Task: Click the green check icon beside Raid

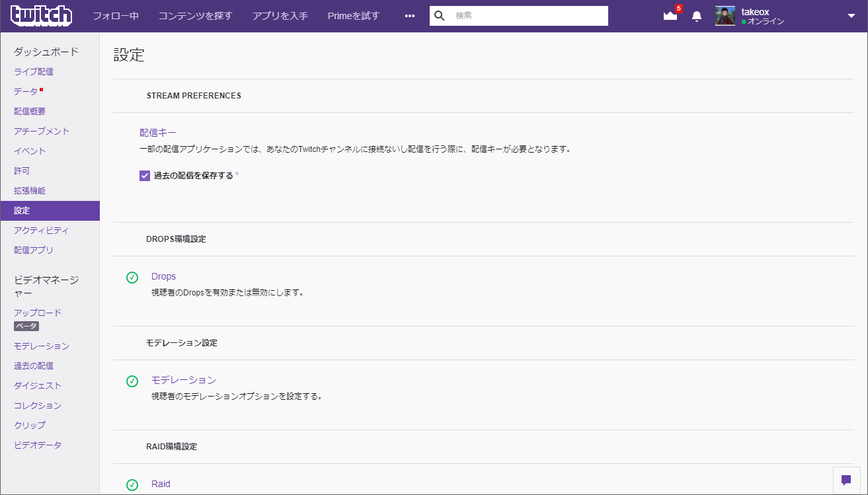Action: click(132, 484)
